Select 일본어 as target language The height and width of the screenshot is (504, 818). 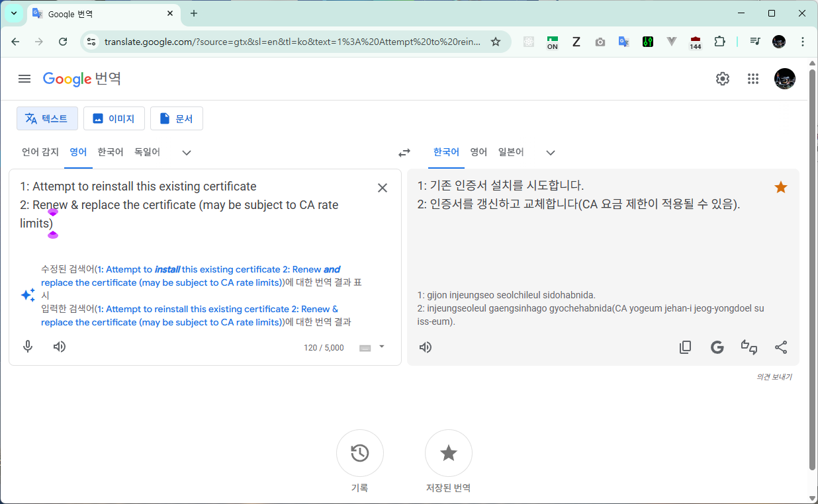[x=511, y=152]
